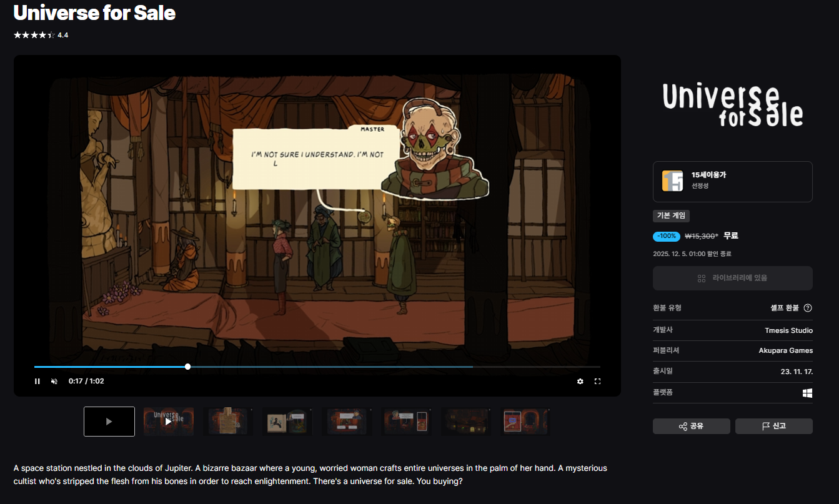Select the dark night-scene screenshot thumbnail
This screenshot has height=504, width=839.
pos(466,422)
